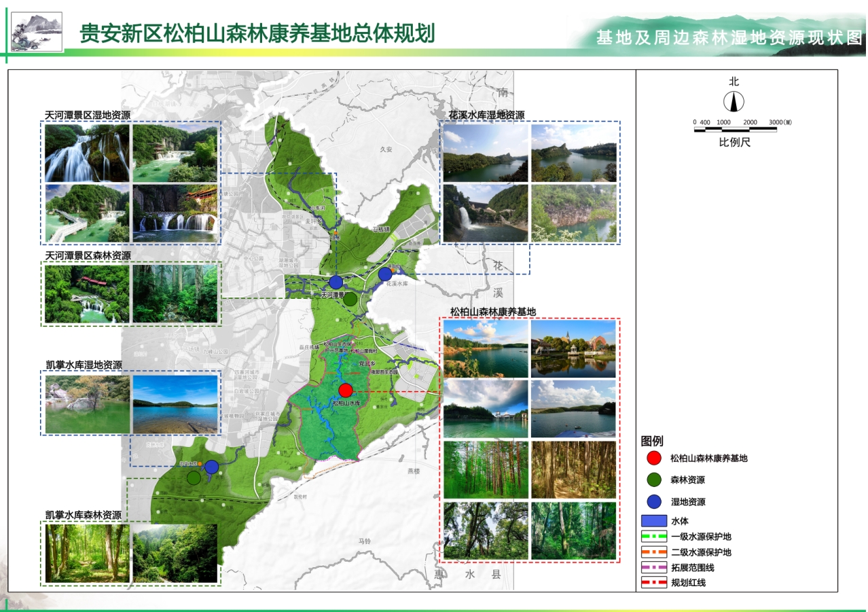The height and width of the screenshot is (612, 868).
Task: Click the green dashed 一级水源保护地 legend swatch
Action: (653, 537)
